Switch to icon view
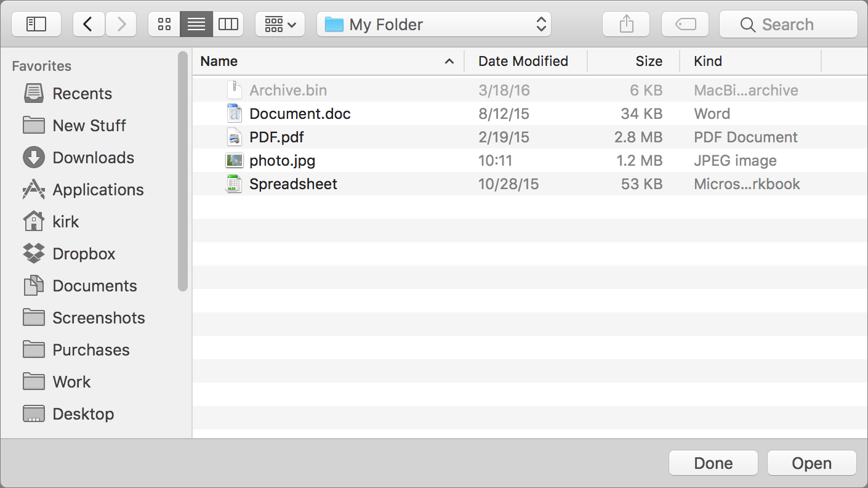Viewport: 868px width, 488px height. (x=164, y=24)
